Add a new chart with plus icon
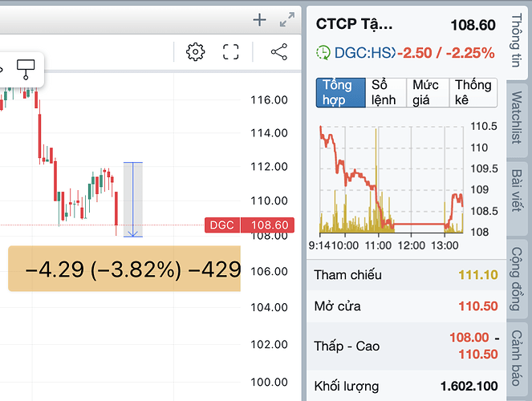 [x=259, y=20]
